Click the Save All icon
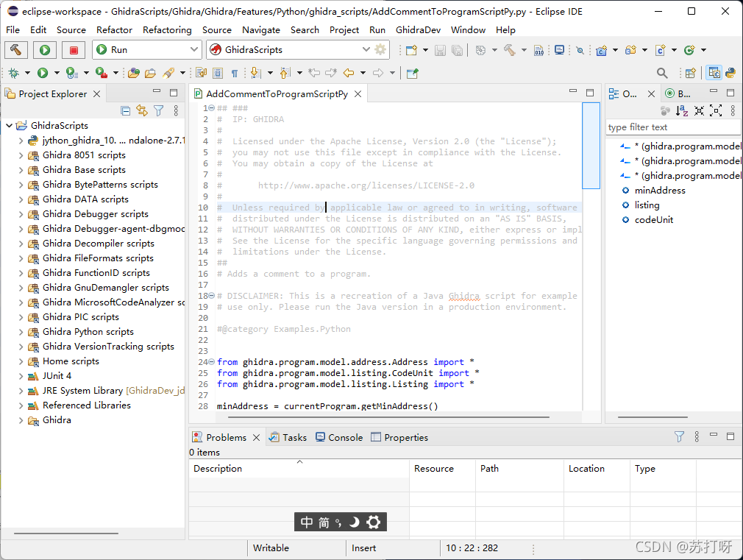Image resolution: width=743 pixels, height=560 pixels. click(x=458, y=50)
